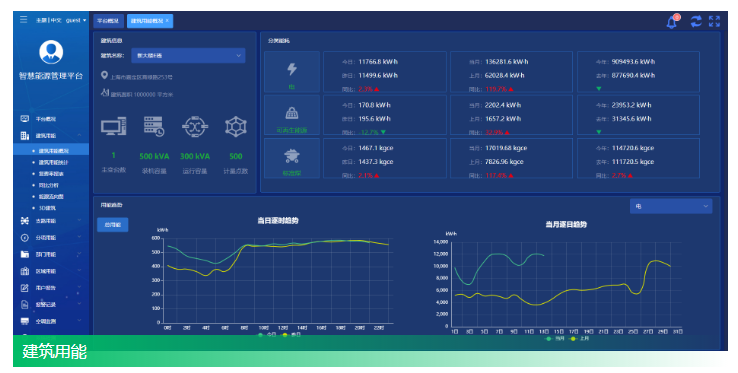
Task: Open 3D建筑 submenu item in sidebar
Action: tap(47, 208)
